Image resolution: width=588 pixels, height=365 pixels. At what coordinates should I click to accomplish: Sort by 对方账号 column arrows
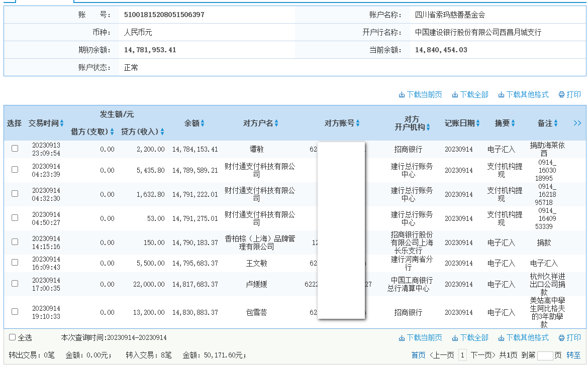(358, 124)
